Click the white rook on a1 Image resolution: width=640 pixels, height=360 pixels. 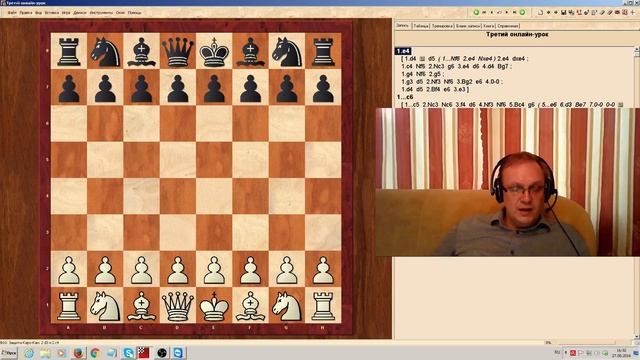[69, 306]
